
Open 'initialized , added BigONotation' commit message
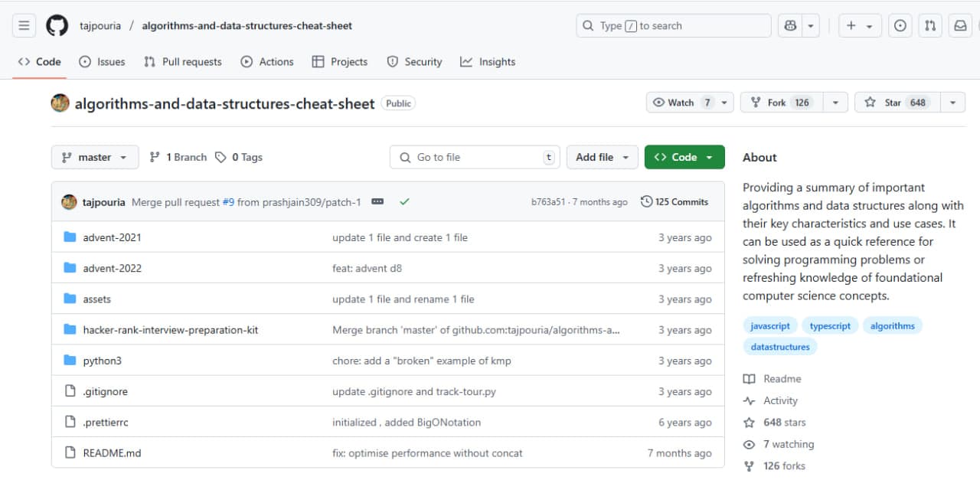coord(407,422)
